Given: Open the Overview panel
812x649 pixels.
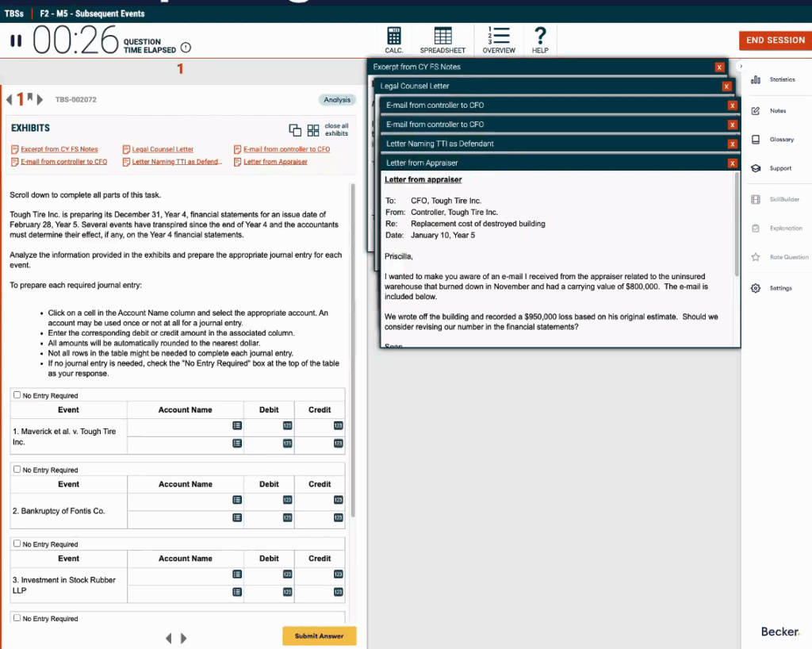Looking at the screenshot, I should click(x=499, y=40).
